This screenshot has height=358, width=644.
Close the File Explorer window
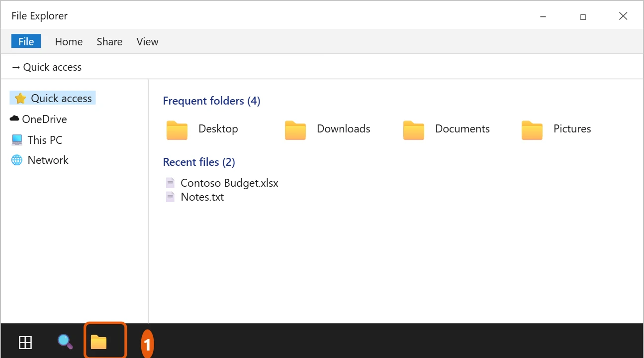(x=623, y=16)
